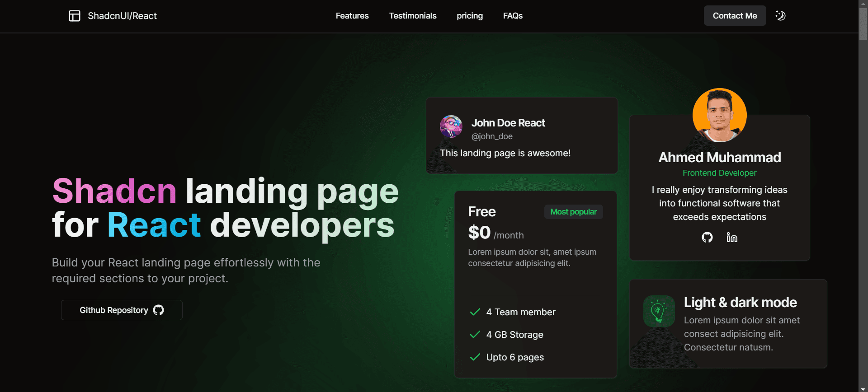Click the Most popular badge
The height and width of the screenshot is (392, 868).
pyautogui.click(x=573, y=212)
